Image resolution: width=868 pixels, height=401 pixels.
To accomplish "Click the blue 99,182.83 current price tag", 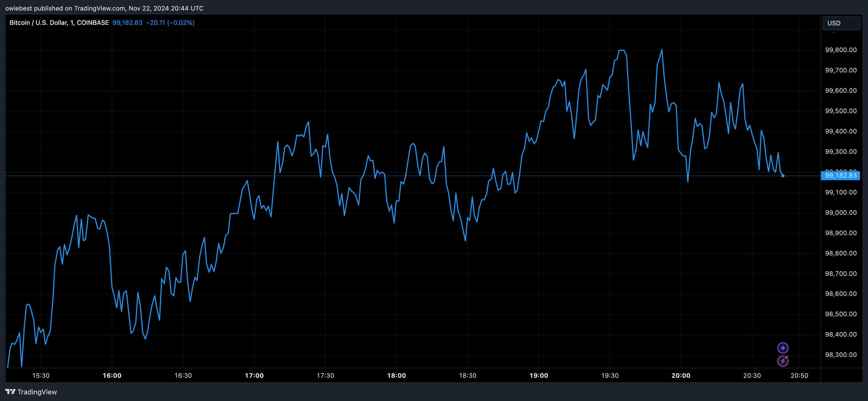I will click(x=840, y=176).
